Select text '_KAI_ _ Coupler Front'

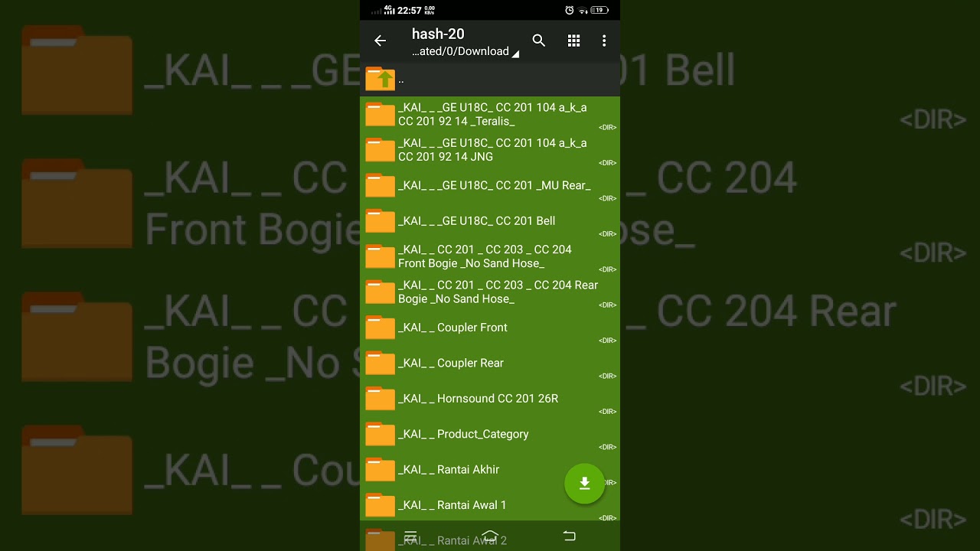[x=452, y=328]
